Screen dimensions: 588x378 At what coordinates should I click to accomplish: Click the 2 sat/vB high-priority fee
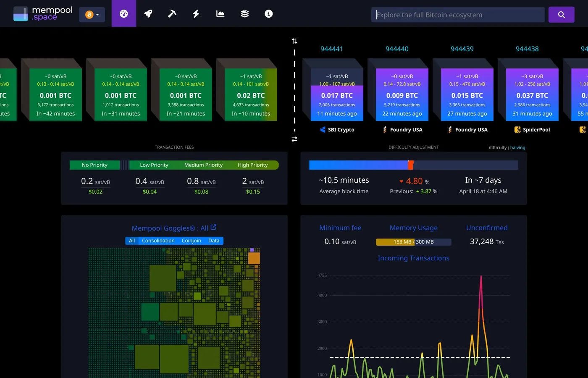click(253, 181)
